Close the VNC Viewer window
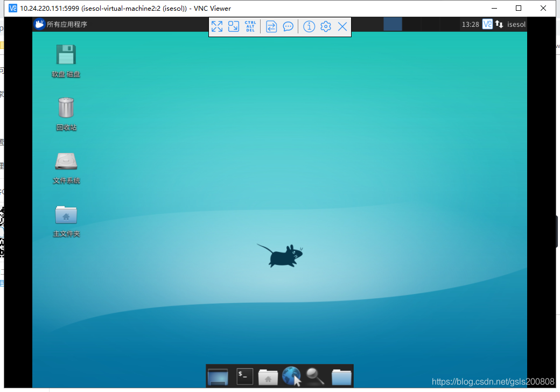This screenshot has height=392, width=560. [x=543, y=8]
